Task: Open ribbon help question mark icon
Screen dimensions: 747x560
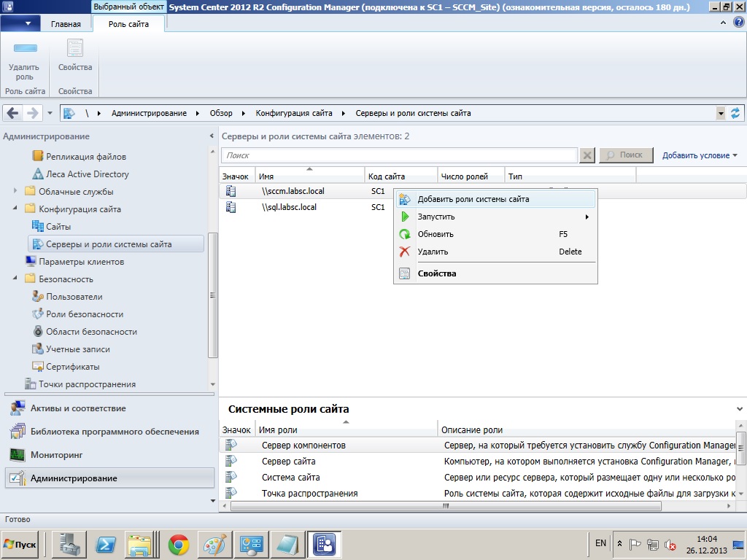Action: (739, 23)
